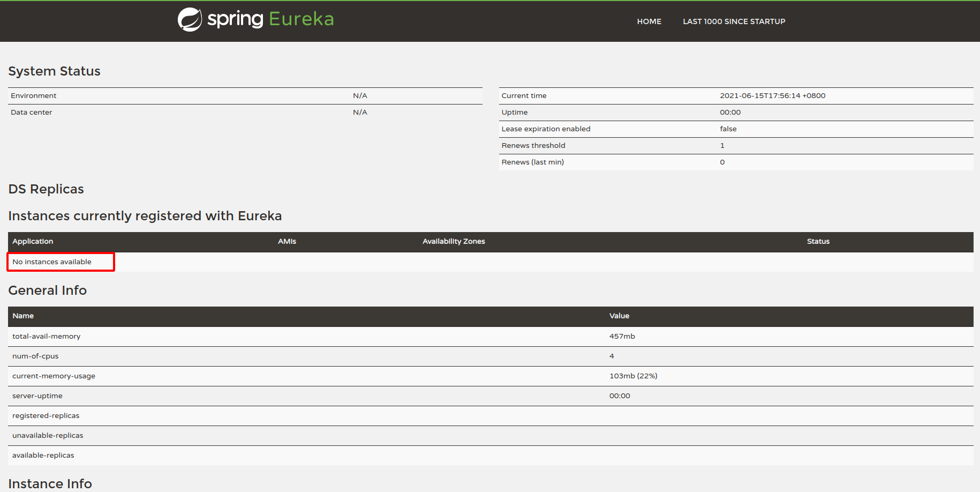Click the Availability Zones column header

[x=454, y=242]
